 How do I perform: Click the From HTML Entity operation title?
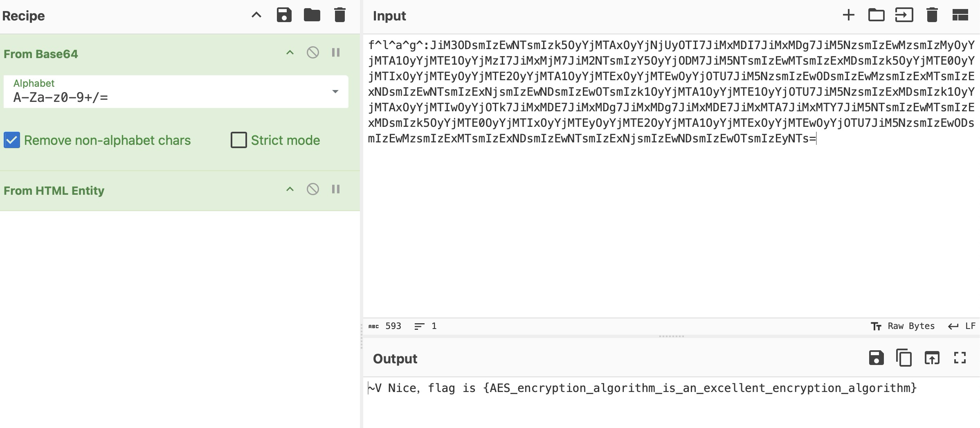point(54,191)
